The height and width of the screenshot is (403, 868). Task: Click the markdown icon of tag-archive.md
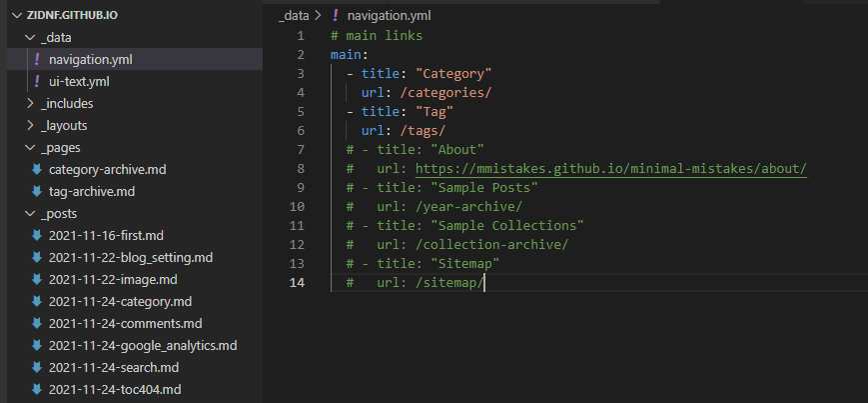tap(37, 192)
